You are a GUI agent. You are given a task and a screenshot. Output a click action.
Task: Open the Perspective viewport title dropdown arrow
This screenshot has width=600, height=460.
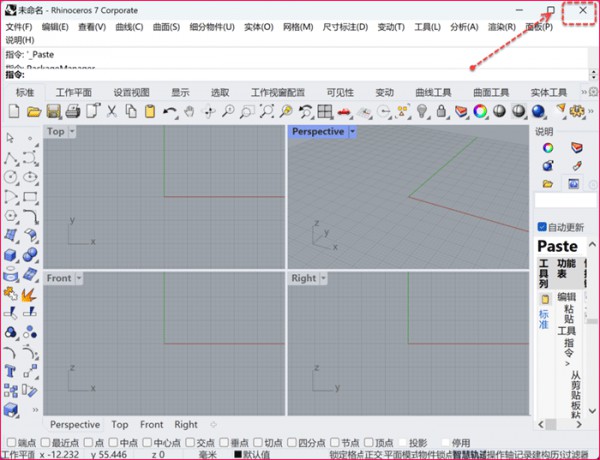352,132
